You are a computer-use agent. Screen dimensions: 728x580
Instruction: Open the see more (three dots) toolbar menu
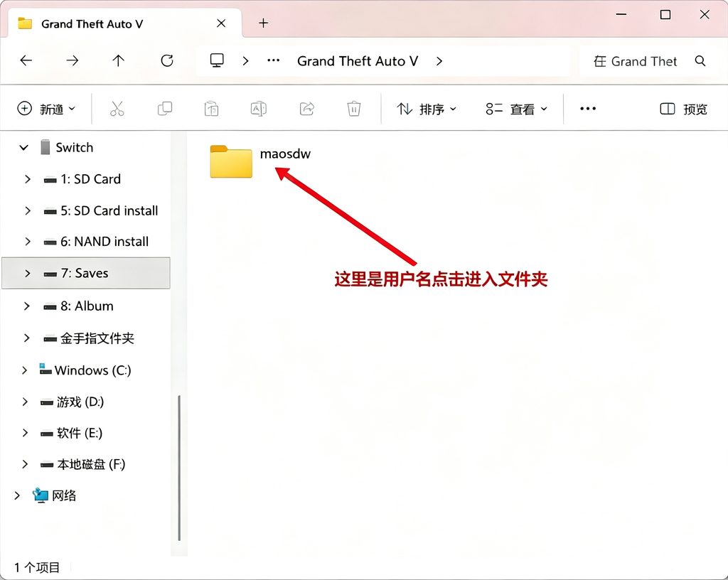click(x=588, y=109)
